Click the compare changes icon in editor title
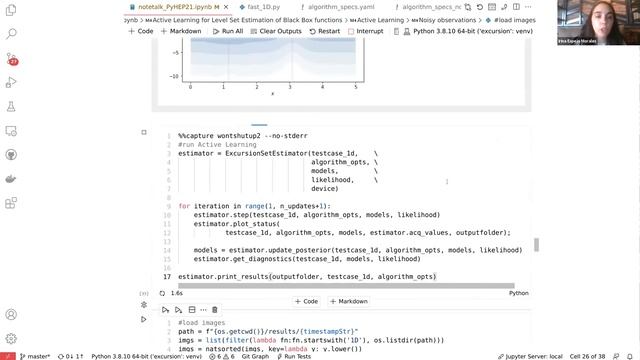640x360 pixels. tap(468, 7)
